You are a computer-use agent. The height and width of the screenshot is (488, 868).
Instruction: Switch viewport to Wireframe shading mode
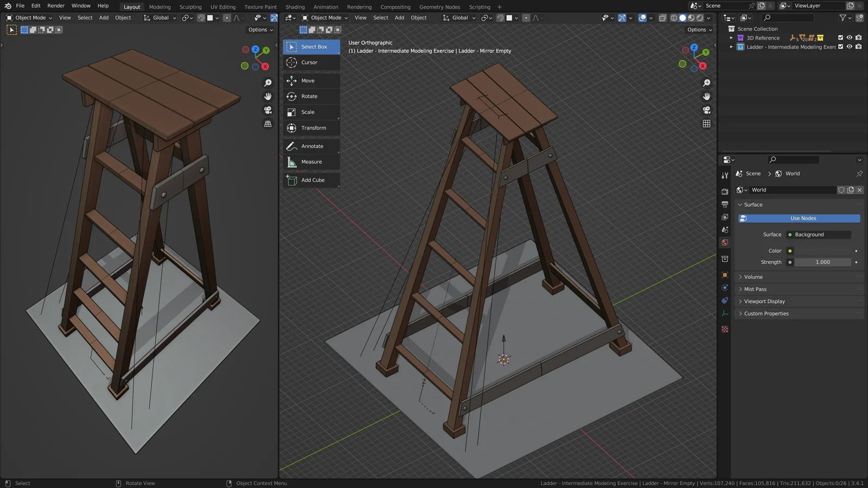(673, 18)
